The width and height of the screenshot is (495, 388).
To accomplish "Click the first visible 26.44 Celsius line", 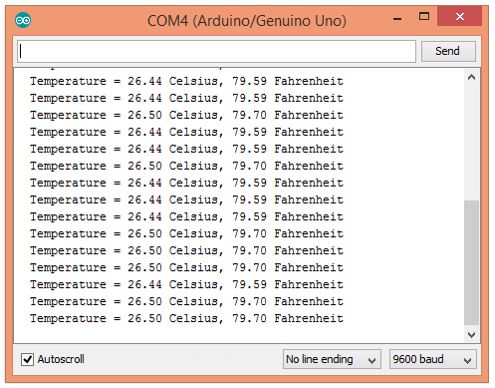I will click(187, 81).
